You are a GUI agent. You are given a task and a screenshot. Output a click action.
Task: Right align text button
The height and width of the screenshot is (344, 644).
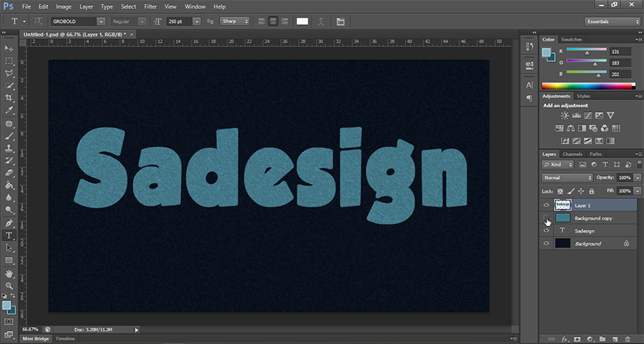(x=285, y=21)
